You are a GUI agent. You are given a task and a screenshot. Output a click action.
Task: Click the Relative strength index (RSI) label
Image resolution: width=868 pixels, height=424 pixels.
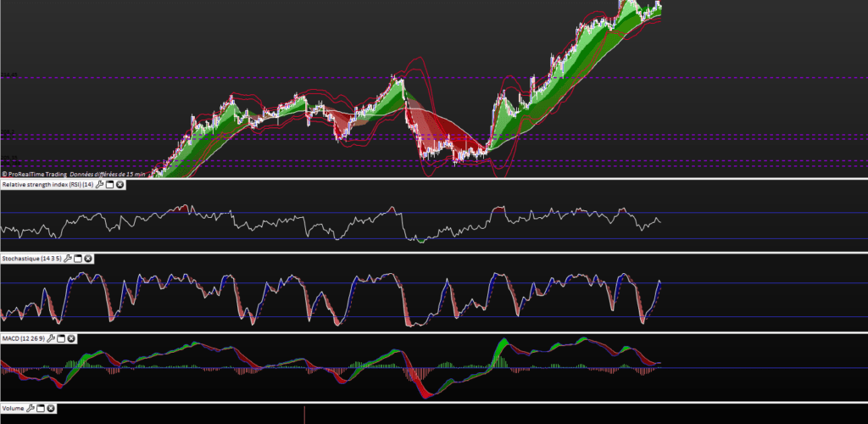(47, 184)
